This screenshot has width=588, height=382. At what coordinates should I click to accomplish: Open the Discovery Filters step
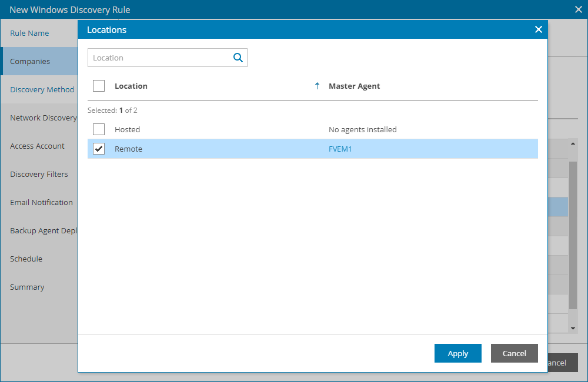click(x=39, y=174)
